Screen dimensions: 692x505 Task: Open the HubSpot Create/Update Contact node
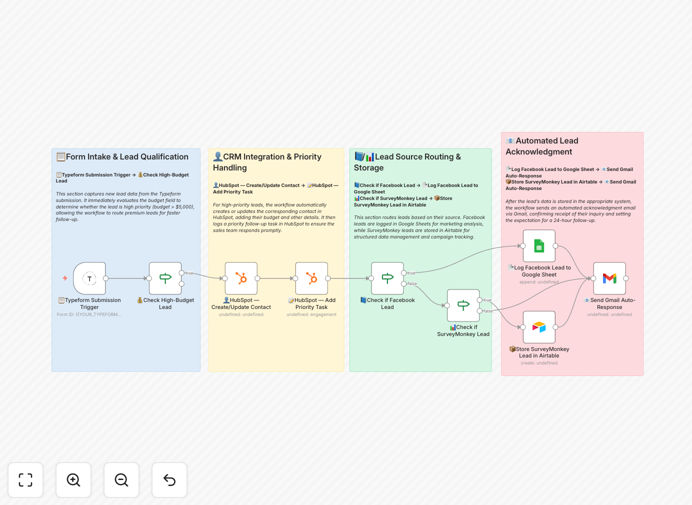point(241,279)
